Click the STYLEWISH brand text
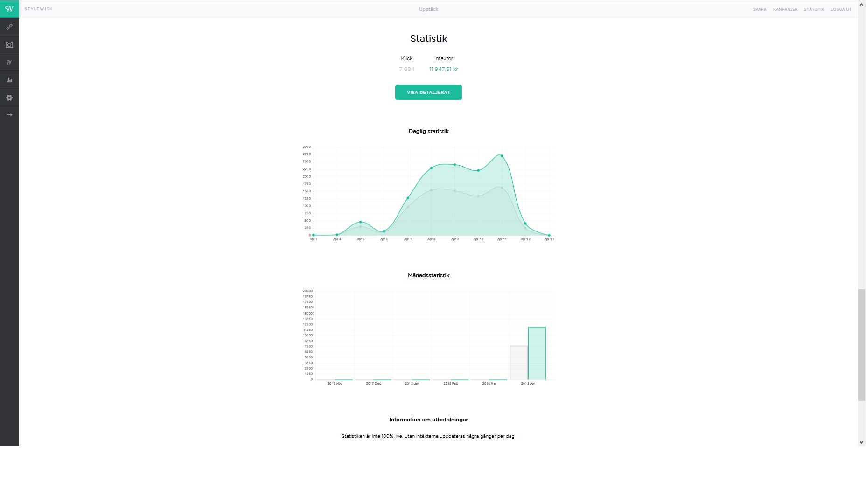 coord(39,9)
